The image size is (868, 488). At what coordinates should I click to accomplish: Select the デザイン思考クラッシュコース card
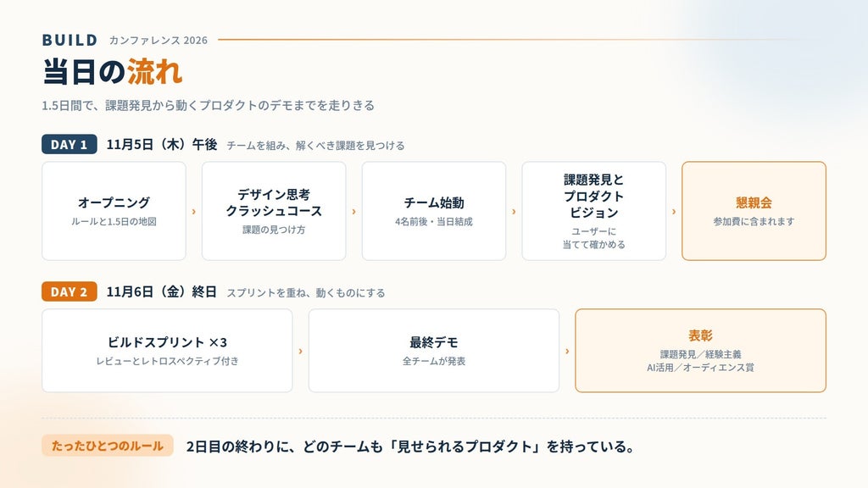coord(274,211)
